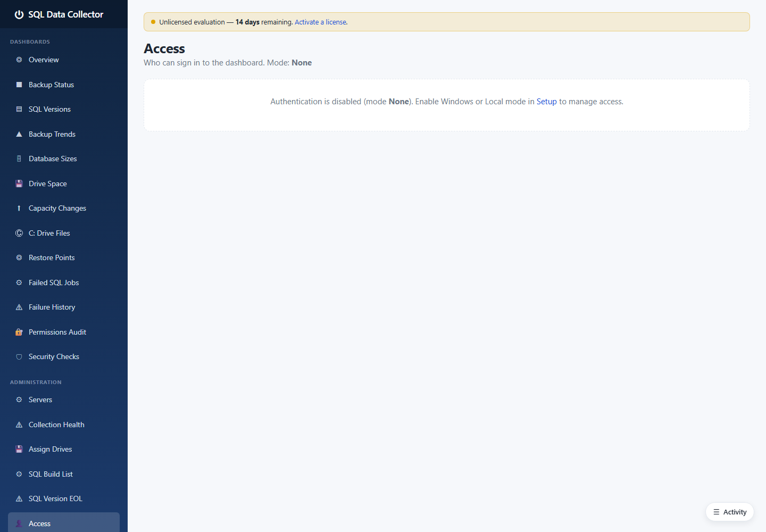This screenshot has width=766, height=532.
Task: Go to Backup Status page
Action: point(64,85)
